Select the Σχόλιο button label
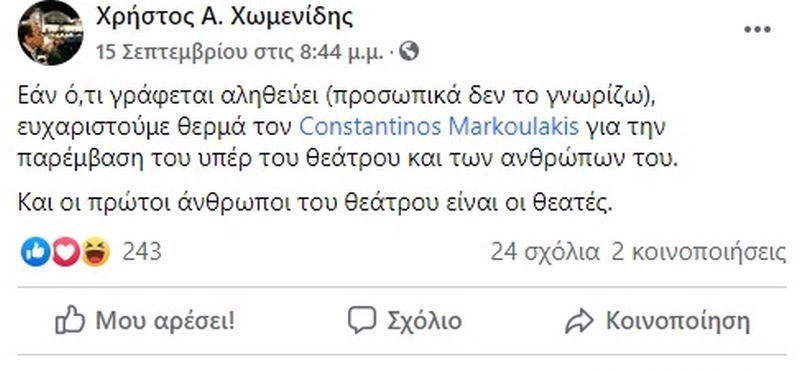This screenshot has width=800, height=370. click(x=424, y=321)
